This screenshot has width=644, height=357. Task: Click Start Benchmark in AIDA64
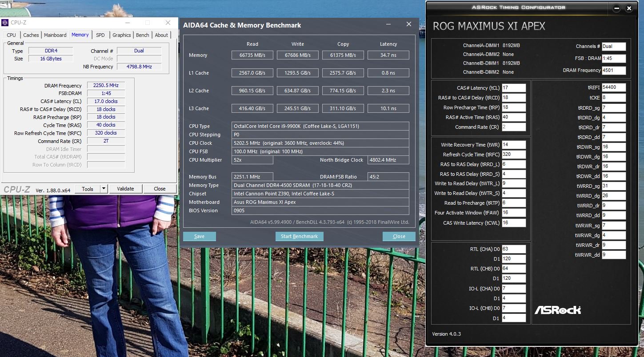pos(300,236)
